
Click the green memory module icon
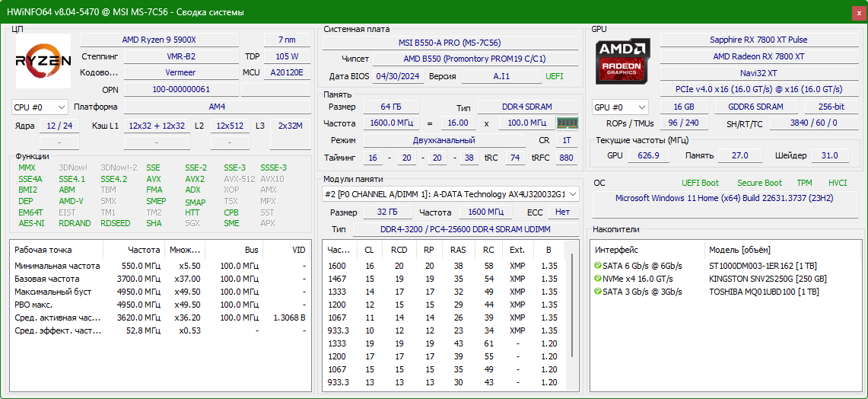coord(567,123)
